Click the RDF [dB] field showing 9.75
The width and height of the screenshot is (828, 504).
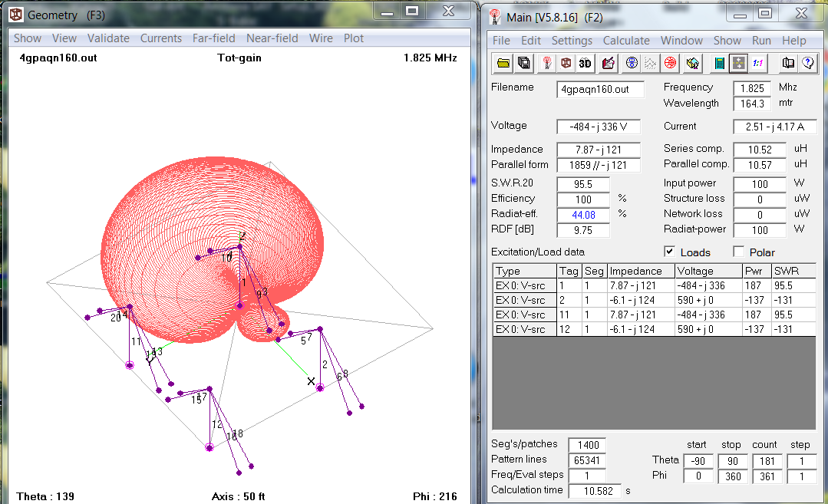click(x=583, y=230)
